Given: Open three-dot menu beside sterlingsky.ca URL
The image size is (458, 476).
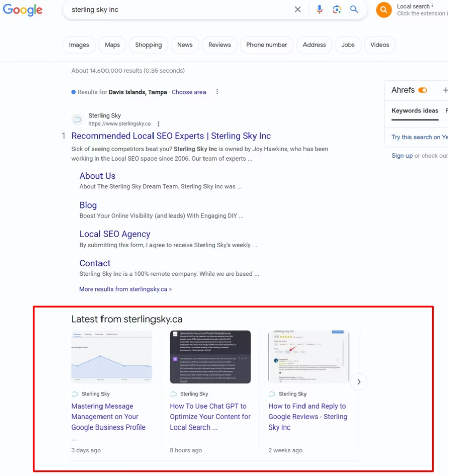Looking at the screenshot, I should (159, 124).
